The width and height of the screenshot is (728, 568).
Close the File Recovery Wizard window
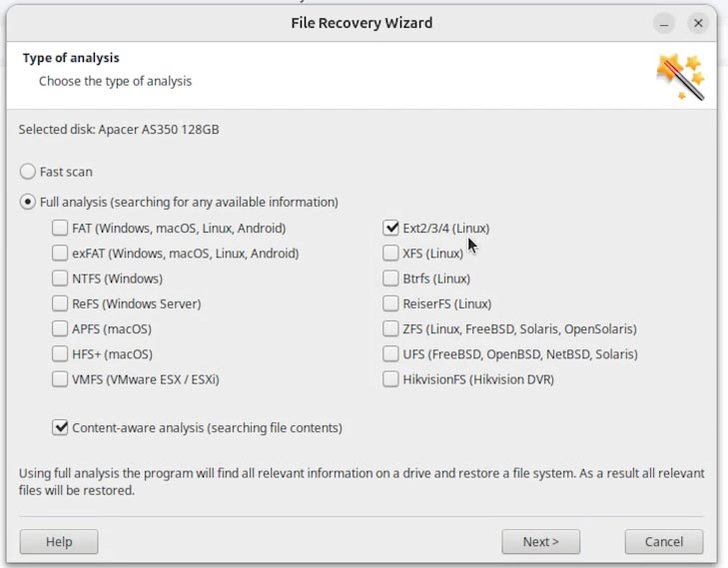698,23
